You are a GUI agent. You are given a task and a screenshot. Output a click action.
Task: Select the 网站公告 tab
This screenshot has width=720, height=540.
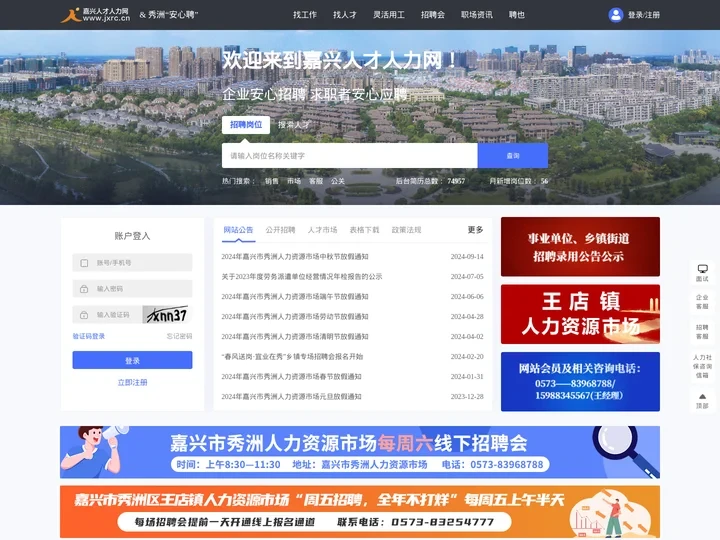pyautogui.click(x=238, y=230)
